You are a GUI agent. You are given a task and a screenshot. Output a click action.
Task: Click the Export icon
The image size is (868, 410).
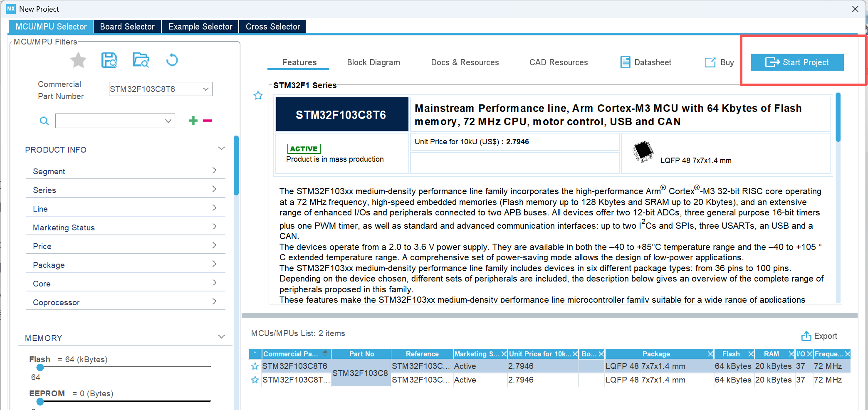pos(806,336)
